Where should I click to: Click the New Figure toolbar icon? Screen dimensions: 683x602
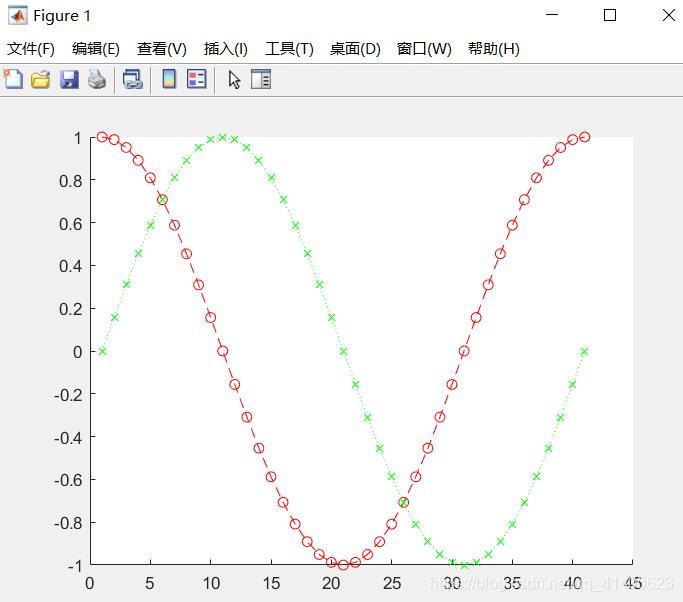[14, 79]
